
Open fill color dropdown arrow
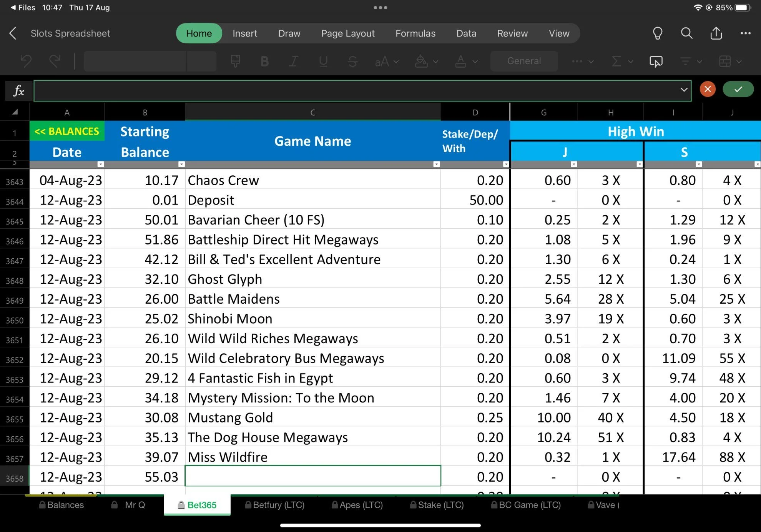click(x=435, y=62)
